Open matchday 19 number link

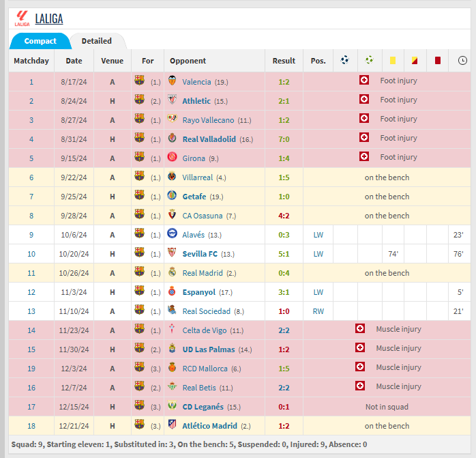(x=31, y=369)
